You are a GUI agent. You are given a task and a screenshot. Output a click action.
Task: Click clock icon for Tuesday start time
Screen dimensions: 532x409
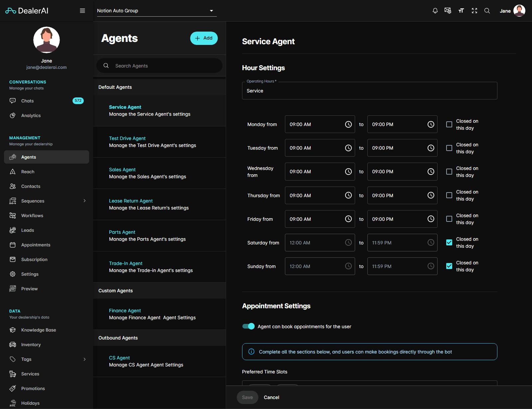click(348, 148)
